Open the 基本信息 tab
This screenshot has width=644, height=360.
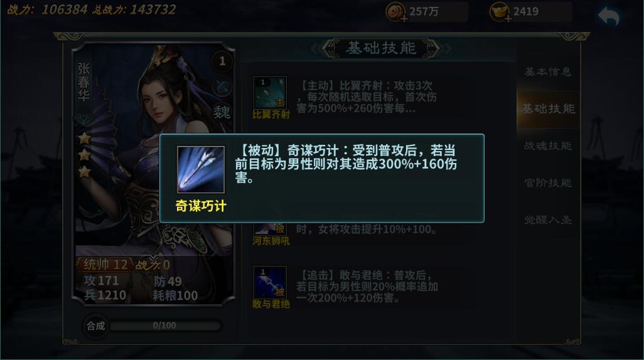[x=548, y=72]
